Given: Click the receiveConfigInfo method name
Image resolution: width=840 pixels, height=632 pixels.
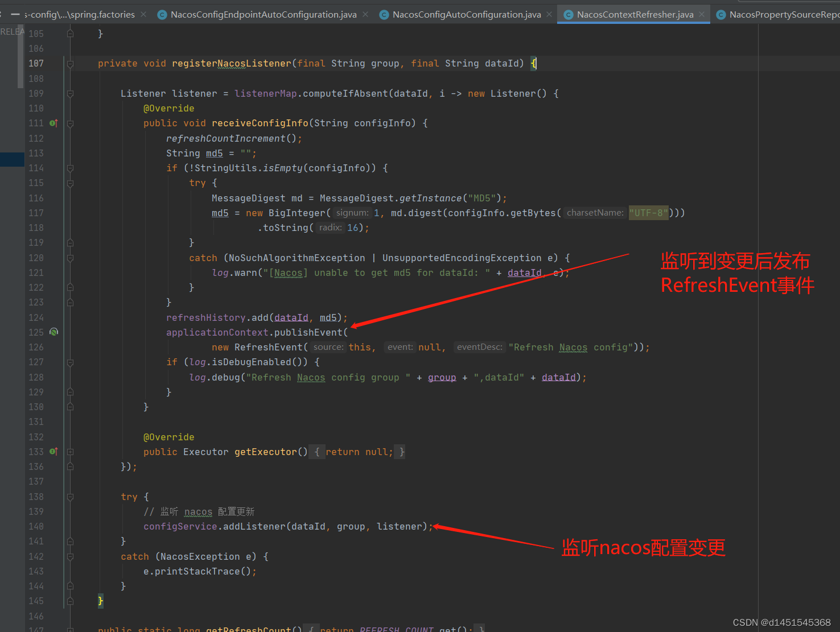Looking at the screenshot, I should pos(260,123).
